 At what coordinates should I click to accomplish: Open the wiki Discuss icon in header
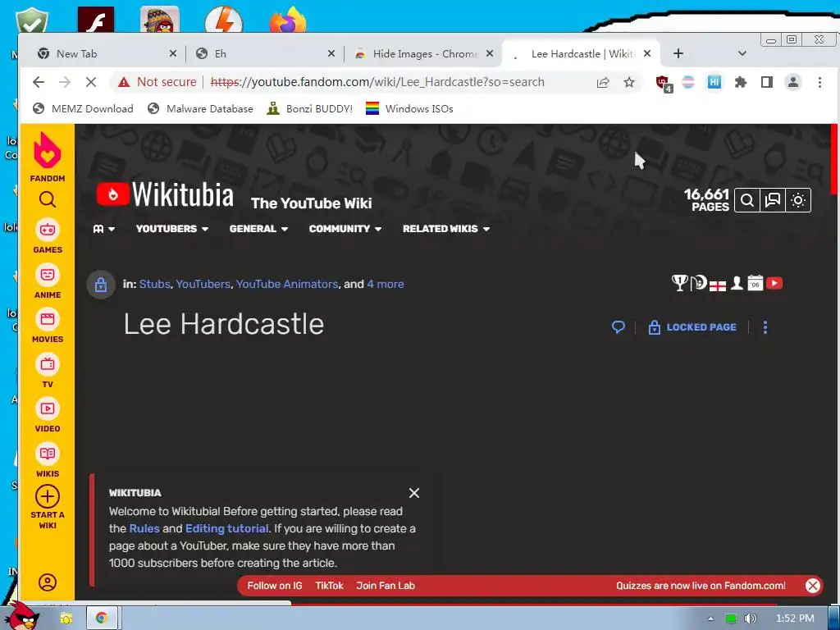coord(773,200)
